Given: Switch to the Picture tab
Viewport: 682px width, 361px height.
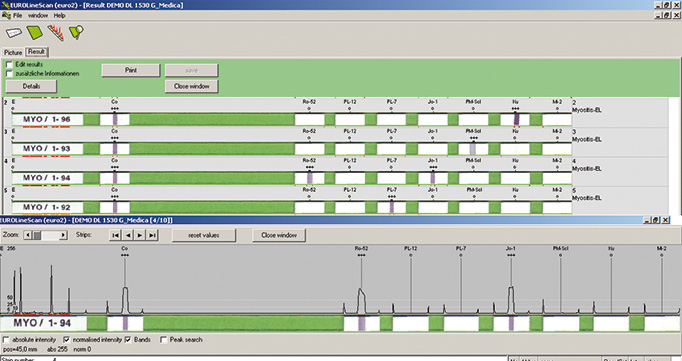Looking at the screenshot, I should pos(13,52).
